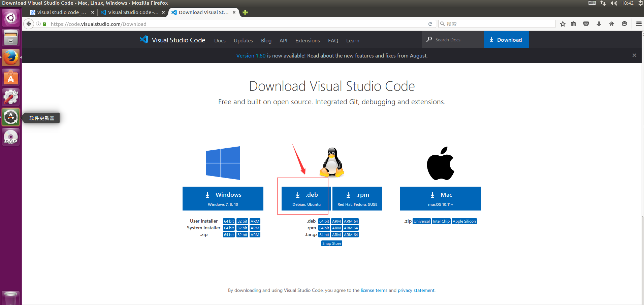Select Mac .zip Intel Chip
Viewport: 644px width, 305px height.
pyautogui.click(x=441, y=221)
